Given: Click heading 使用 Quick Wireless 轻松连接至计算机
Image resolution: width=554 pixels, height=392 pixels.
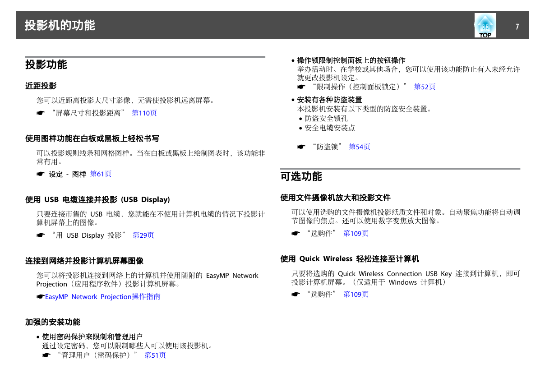Looking at the screenshot, I should [350, 259].
